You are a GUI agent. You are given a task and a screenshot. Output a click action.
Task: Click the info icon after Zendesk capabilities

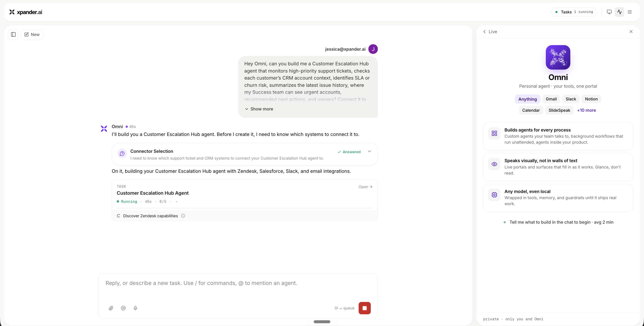pos(183,216)
